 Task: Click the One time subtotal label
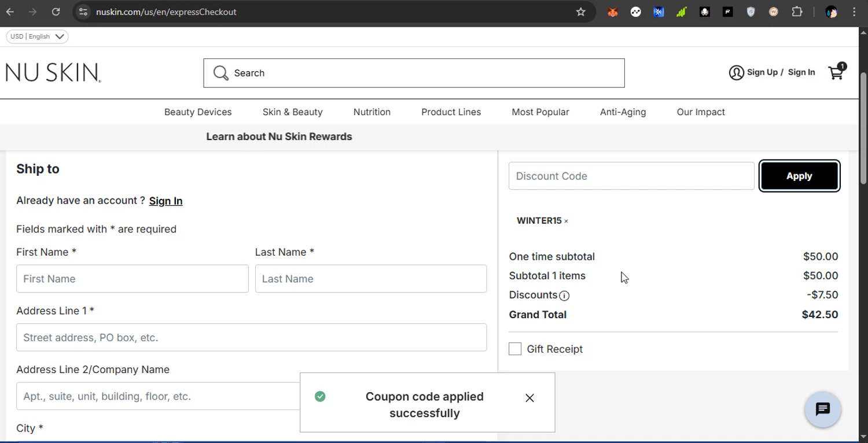coord(552,256)
